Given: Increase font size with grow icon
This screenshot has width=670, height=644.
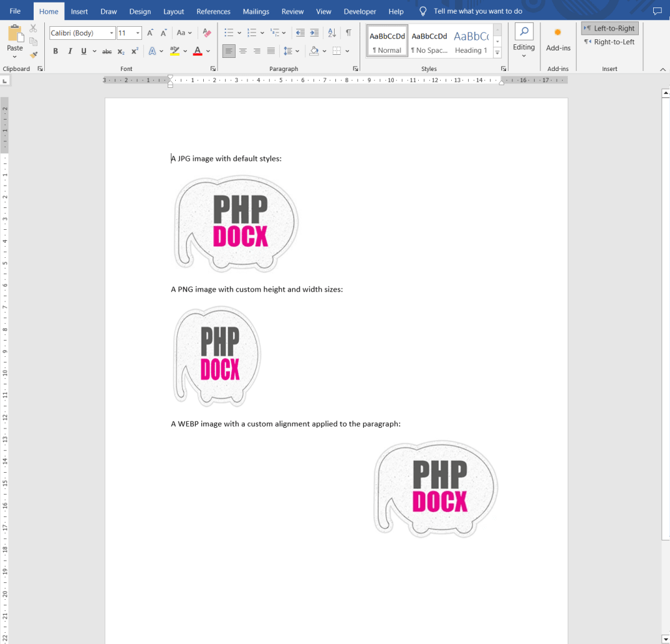Looking at the screenshot, I should point(150,33).
